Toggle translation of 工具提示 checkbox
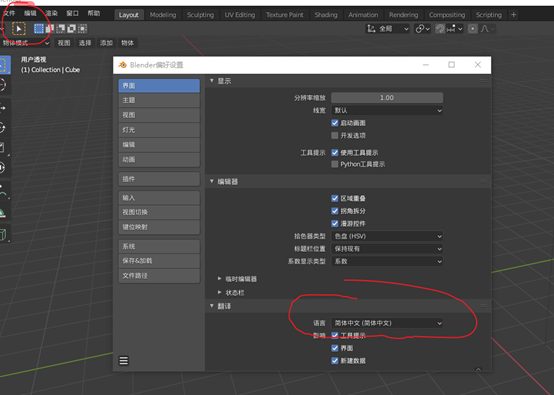The height and width of the screenshot is (395, 554). (335, 335)
